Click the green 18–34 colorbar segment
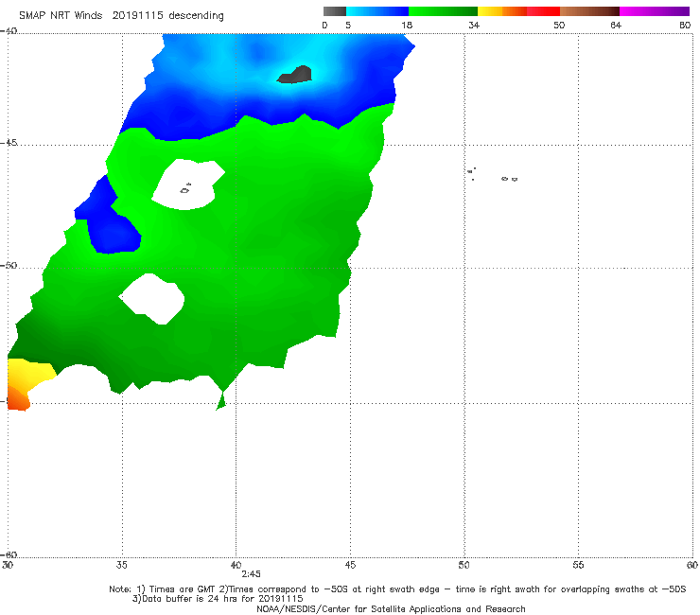Image resolution: width=700 pixels, height=615 pixels. 443,11
